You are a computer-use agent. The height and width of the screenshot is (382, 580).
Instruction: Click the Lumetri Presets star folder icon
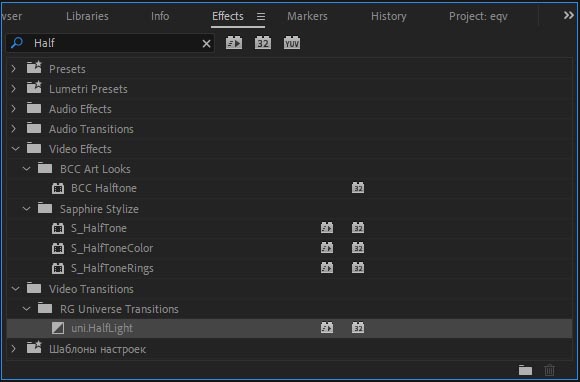pos(34,88)
